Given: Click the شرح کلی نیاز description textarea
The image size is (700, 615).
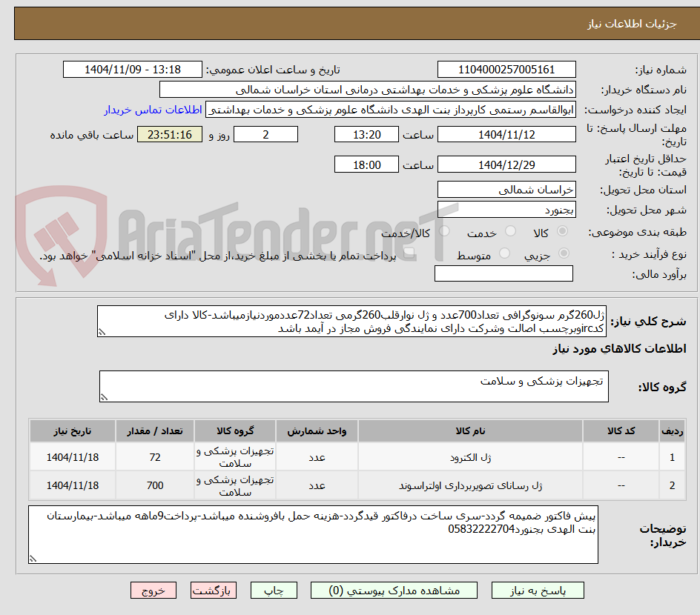Looking at the screenshot, I should click(x=351, y=321).
